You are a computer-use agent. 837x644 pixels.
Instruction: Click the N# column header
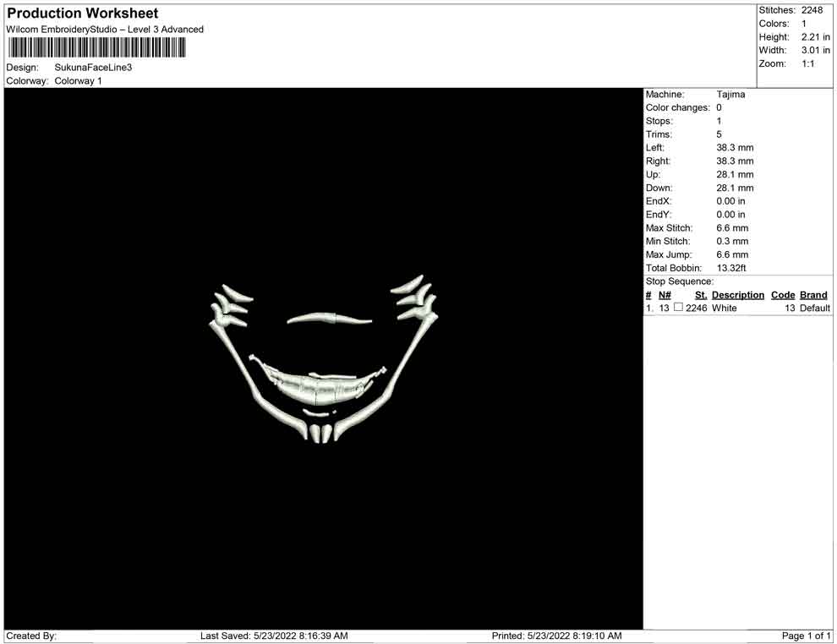(x=665, y=295)
